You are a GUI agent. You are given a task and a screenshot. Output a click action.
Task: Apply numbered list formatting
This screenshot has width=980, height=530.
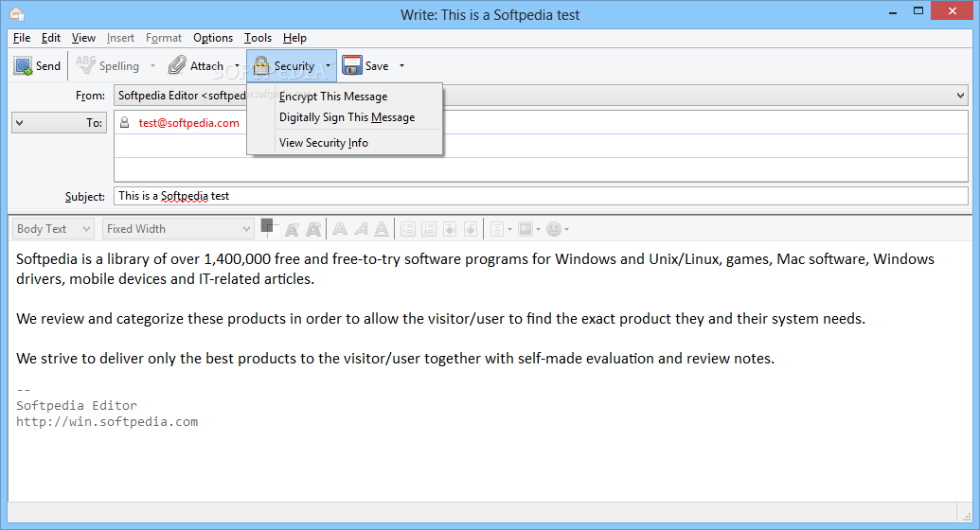429,229
